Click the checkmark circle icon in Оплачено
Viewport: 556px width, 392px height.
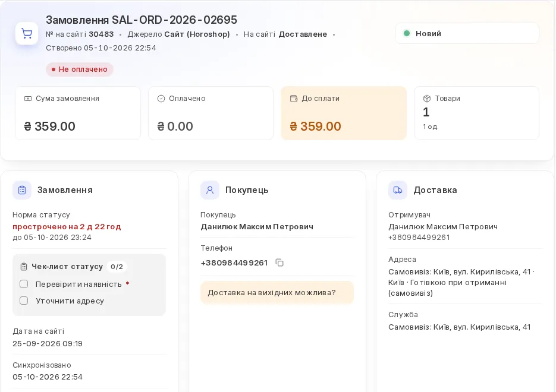pos(161,99)
